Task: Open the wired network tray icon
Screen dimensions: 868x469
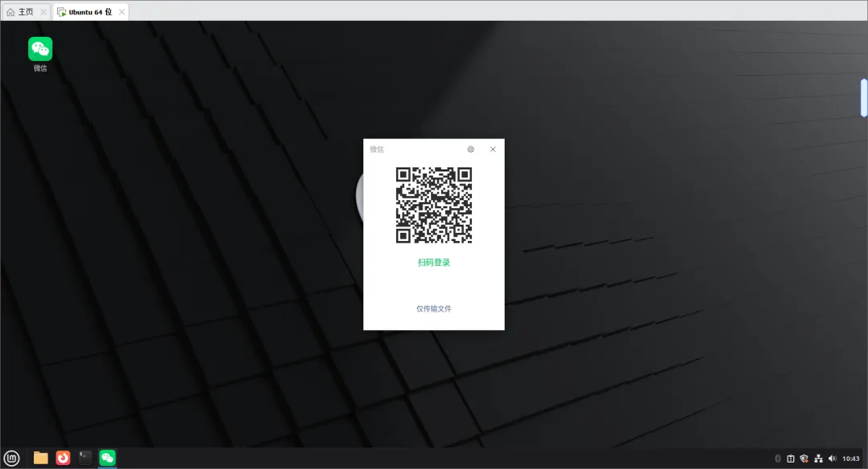Action: coord(818,459)
